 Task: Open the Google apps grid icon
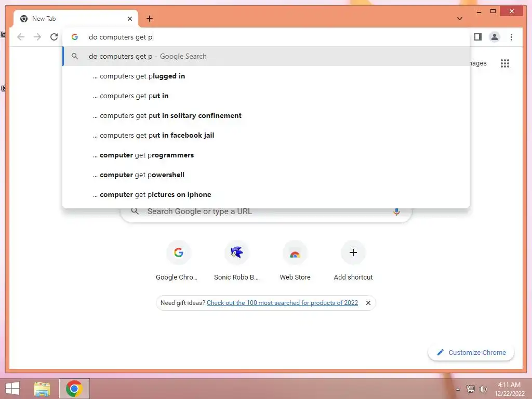click(x=505, y=63)
